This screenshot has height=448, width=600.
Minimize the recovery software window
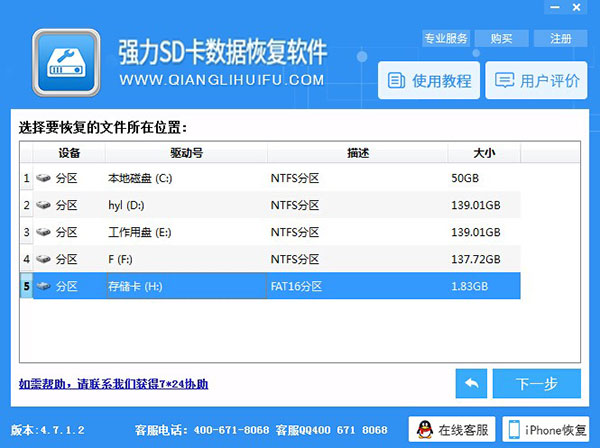555,7
